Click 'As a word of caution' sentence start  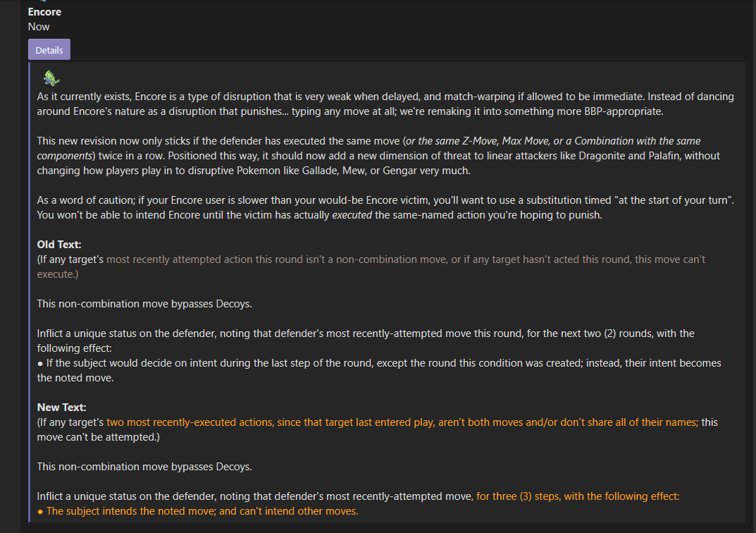(85, 200)
